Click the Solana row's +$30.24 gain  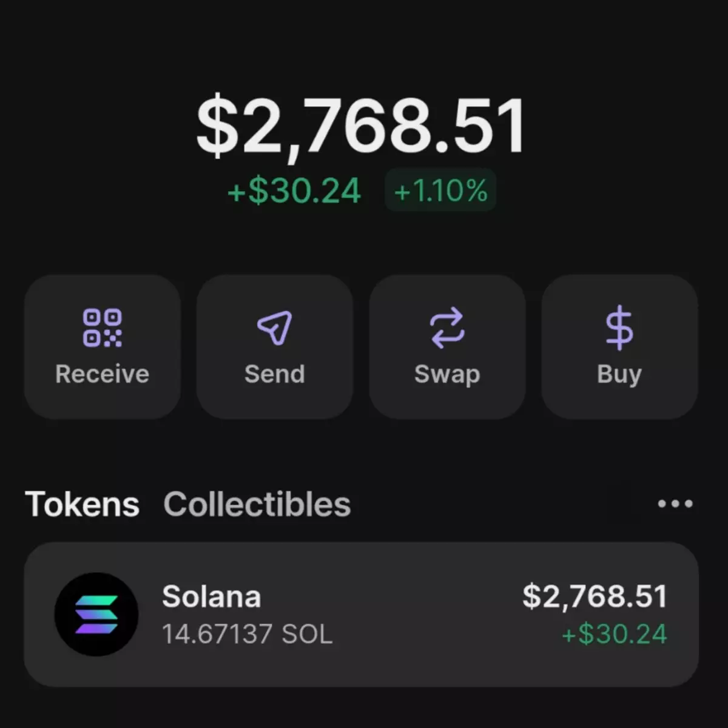(x=614, y=635)
